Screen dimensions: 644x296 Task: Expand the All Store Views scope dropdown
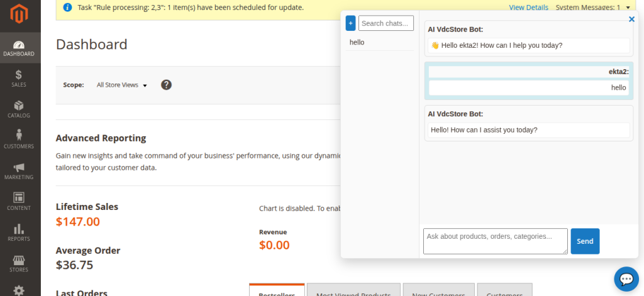tap(121, 85)
